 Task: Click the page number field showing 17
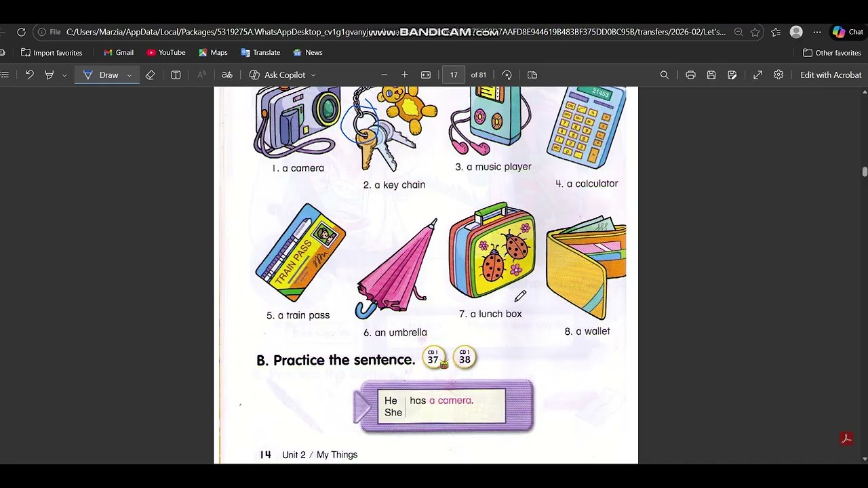(x=454, y=75)
